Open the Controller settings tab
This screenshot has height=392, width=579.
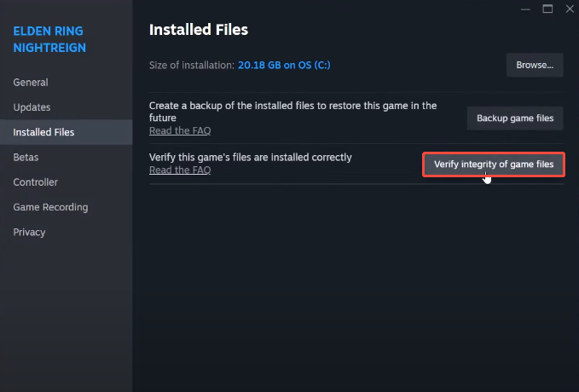coord(35,182)
